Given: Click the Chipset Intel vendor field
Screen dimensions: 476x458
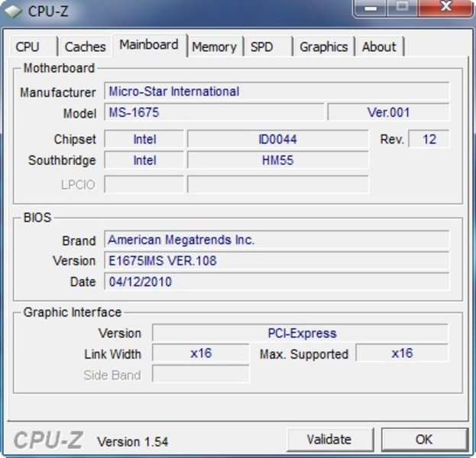Looking at the screenshot, I should pyautogui.click(x=144, y=139).
